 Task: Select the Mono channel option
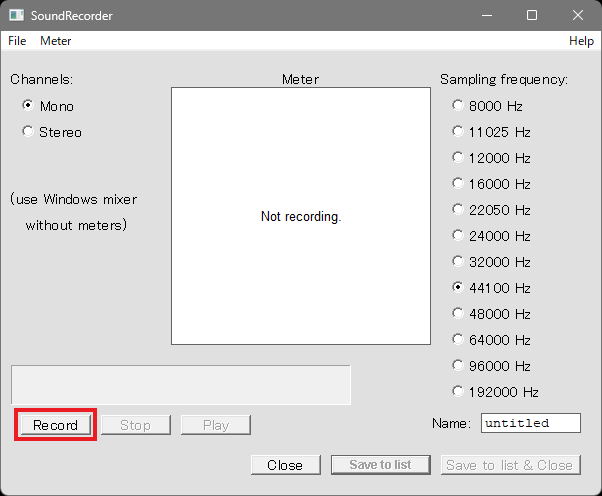pos(28,106)
